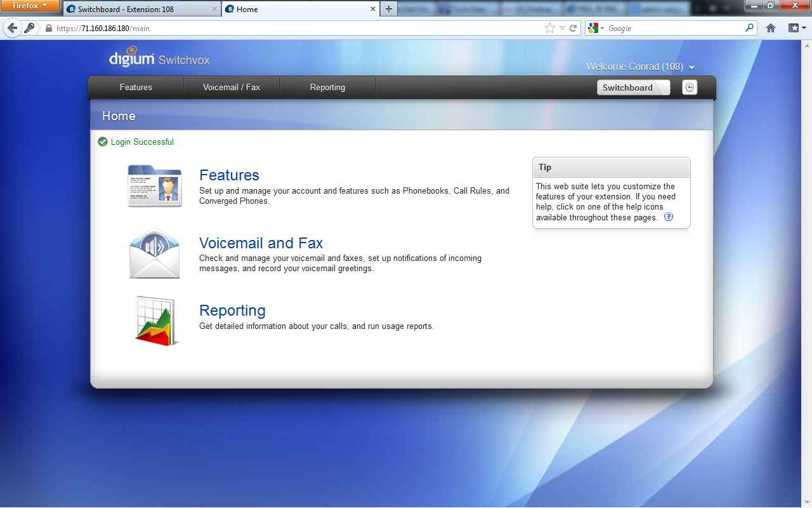Expand the Welcome Conrad (108) user menu
Screen dimensions: 812x508
click(641, 67)
